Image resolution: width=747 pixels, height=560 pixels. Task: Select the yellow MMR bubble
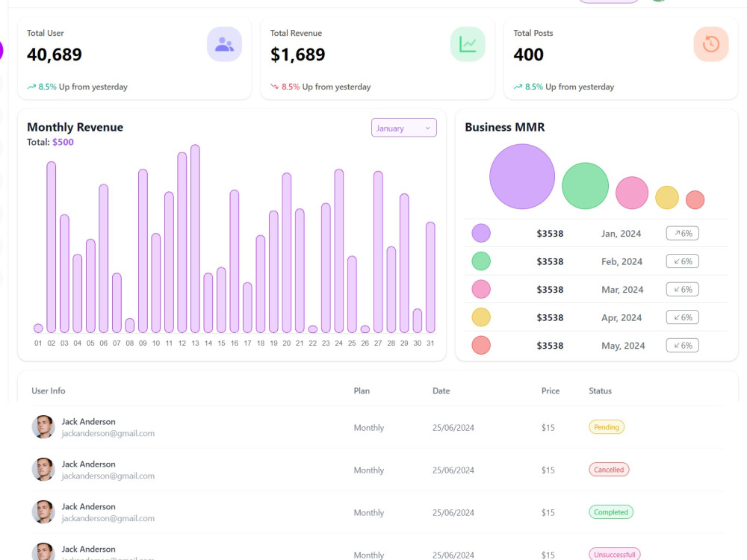[x=667, y=198]
